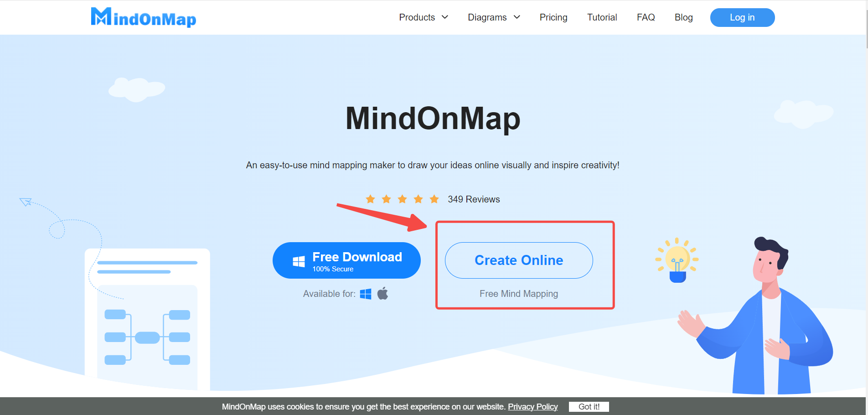Click the Windows logo inside Free Download
868x415 pixels.
point(299,261)
